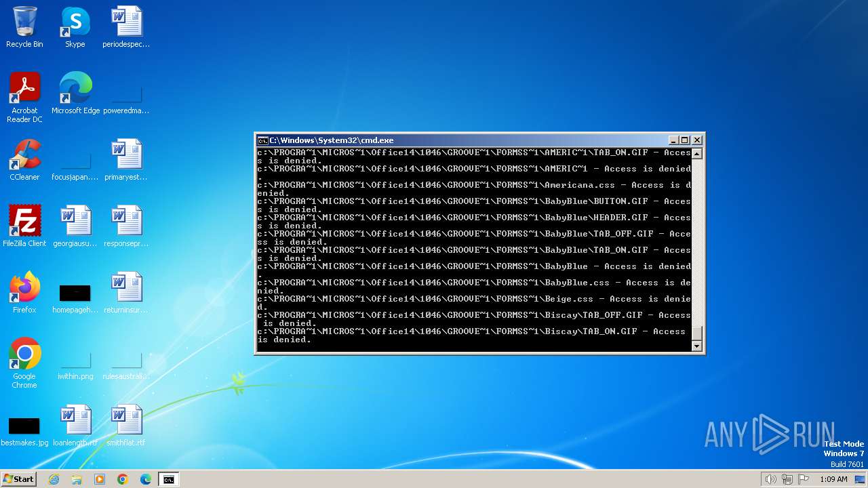868x488 pixels.
Task: Maximize the cmd.exe window
Action: [x=685, y=140]
